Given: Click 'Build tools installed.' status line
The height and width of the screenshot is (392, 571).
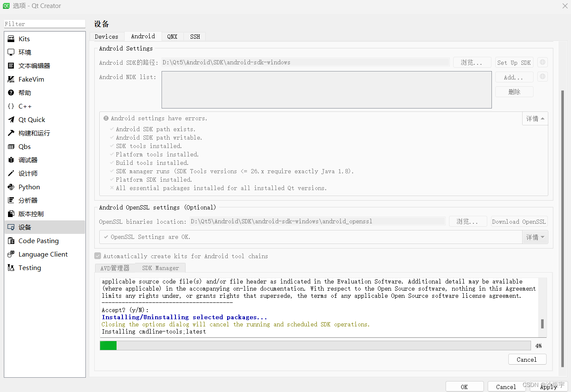Looking at the screenshot, I should point(152,163).
